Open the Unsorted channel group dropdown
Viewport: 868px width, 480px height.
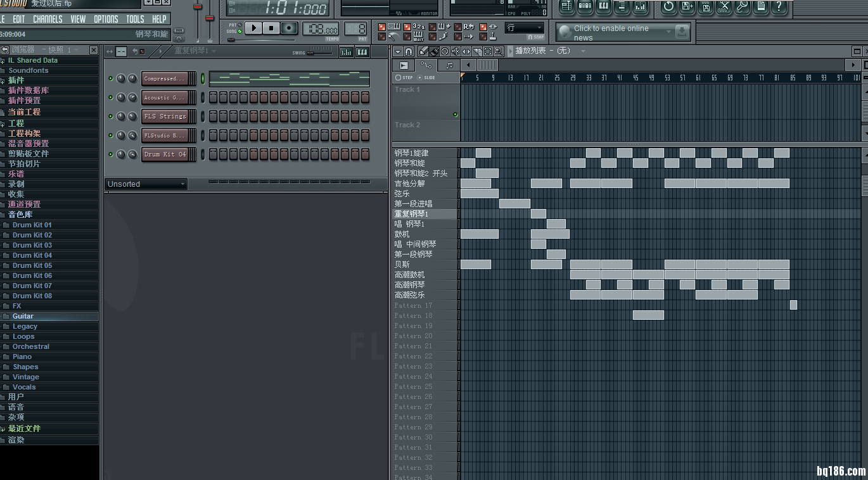146,184
